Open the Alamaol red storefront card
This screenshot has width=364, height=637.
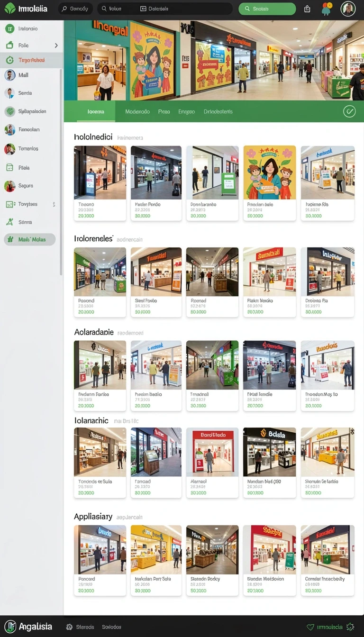pos(212,463)
